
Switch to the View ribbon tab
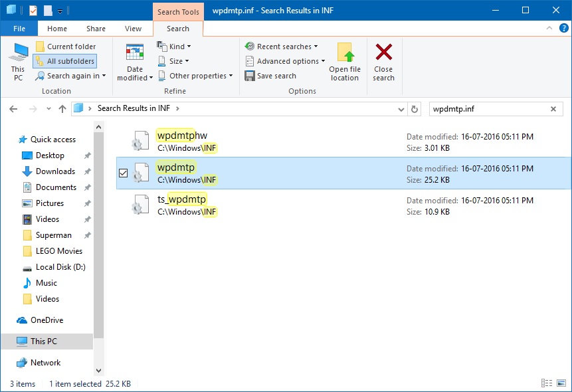133,29
